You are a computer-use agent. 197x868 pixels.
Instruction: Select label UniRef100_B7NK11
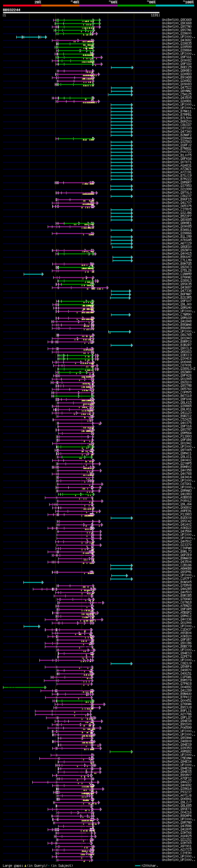point(177,111)
